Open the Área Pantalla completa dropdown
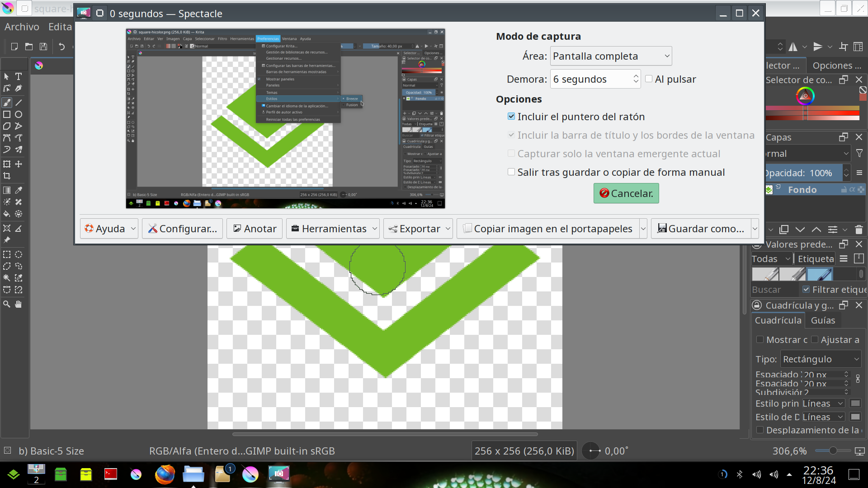 [611, 56]
